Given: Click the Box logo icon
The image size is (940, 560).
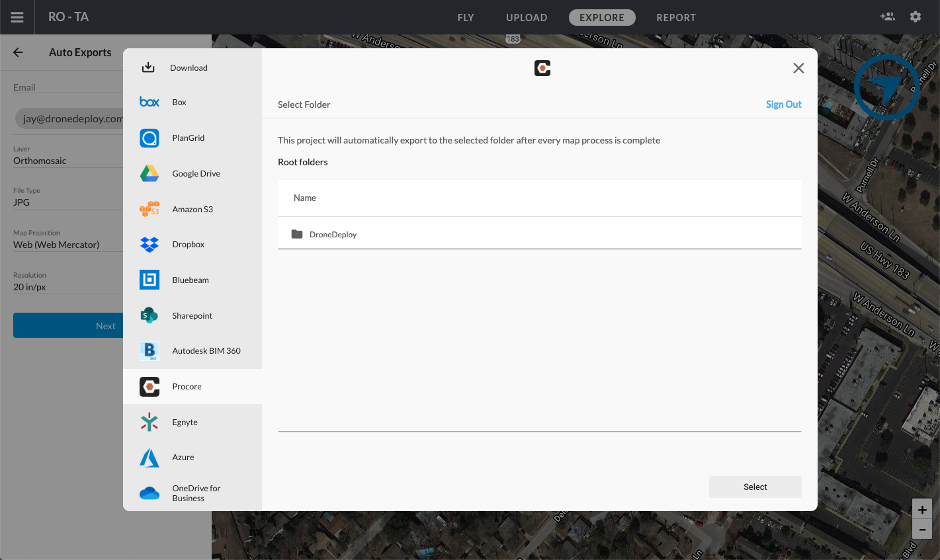Looking at the screenshot, I should (x=150, y=102).
